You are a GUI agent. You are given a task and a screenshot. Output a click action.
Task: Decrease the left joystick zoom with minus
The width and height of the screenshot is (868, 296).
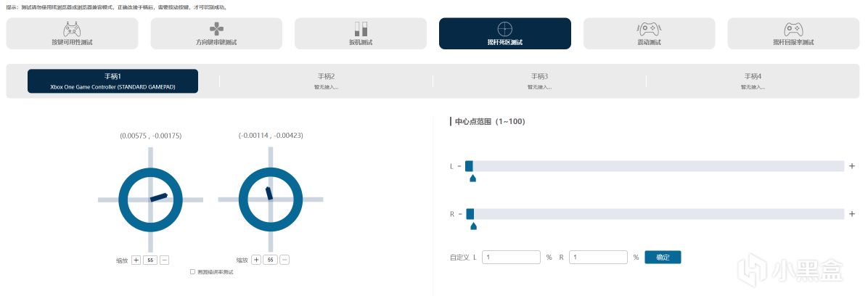click(x=165, y=260)
